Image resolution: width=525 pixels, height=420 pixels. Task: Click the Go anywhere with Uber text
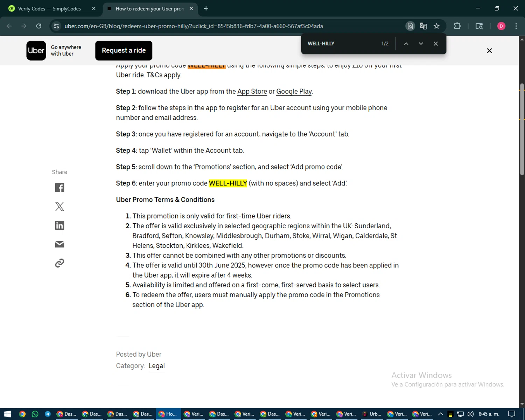(66, 50)
